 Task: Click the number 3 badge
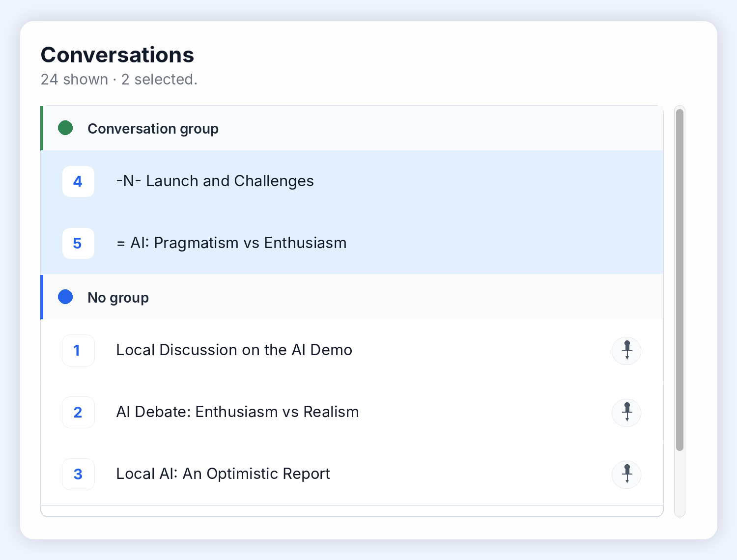pos(78,474)
